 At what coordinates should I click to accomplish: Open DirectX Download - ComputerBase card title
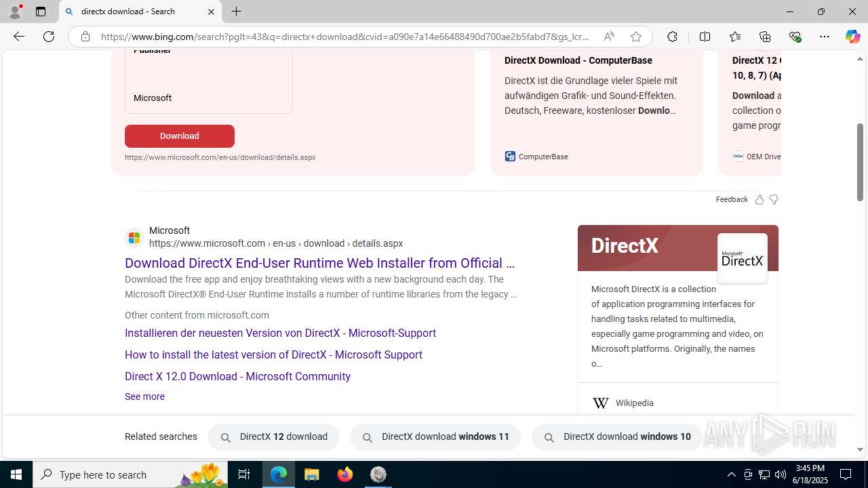(578, 60)
